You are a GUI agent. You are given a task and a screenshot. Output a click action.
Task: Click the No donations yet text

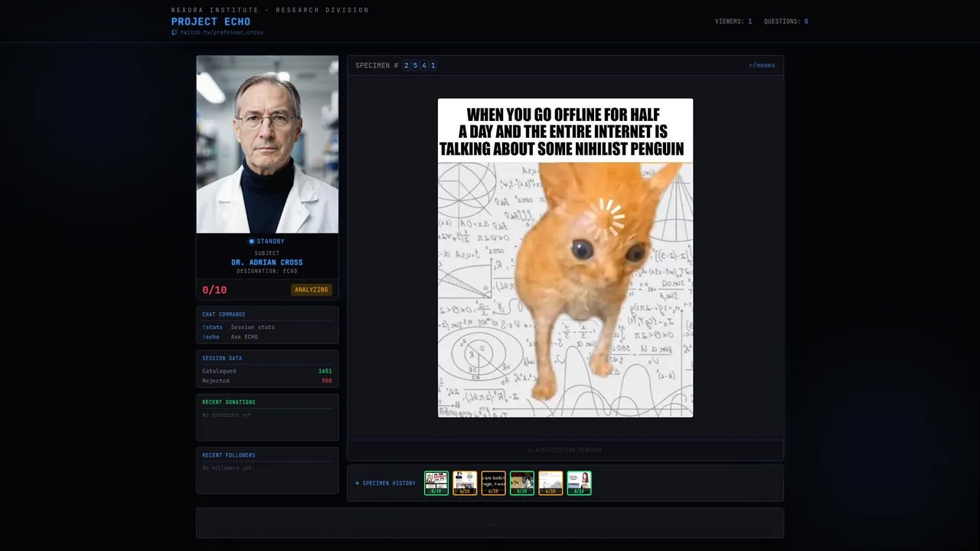227,415
